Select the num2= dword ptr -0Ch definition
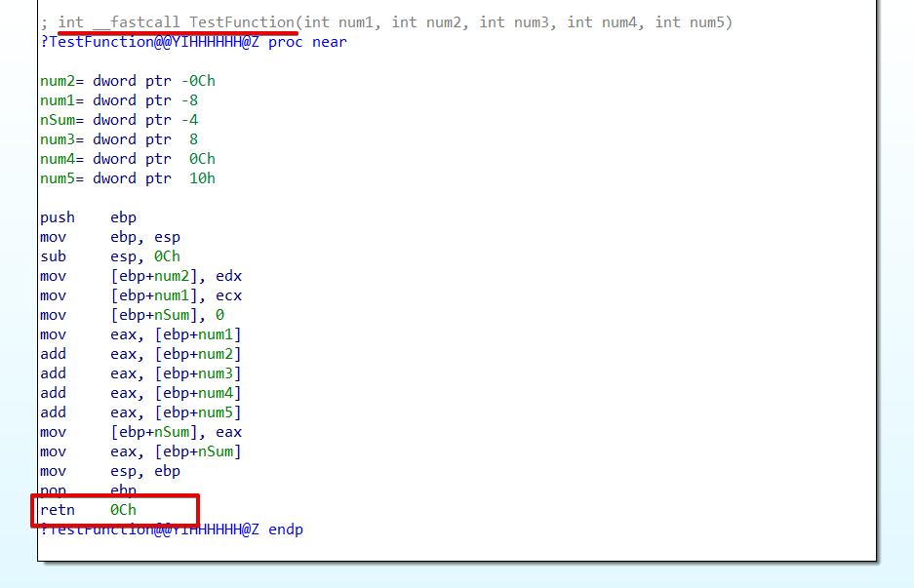This screenshot has height=588, width=914. 127,80
